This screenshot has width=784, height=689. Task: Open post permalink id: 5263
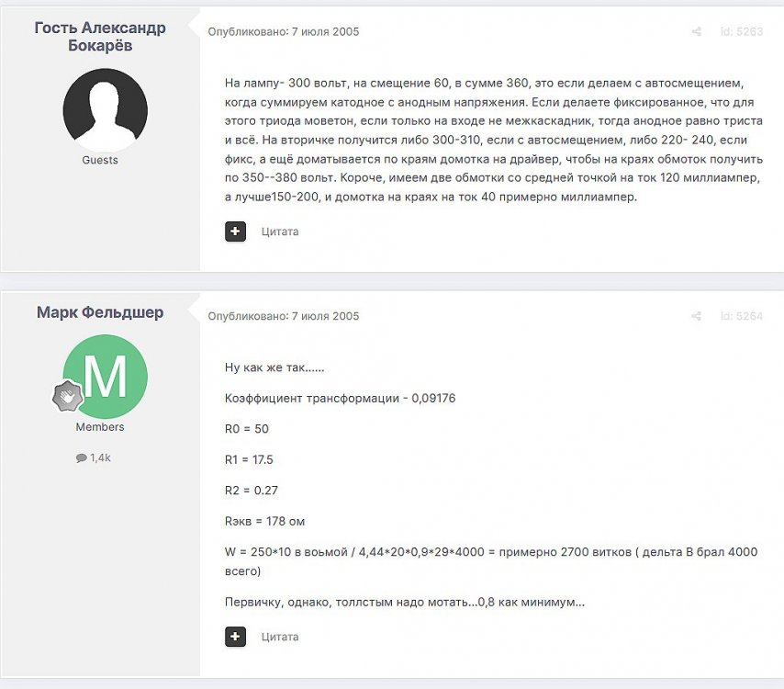[742, 31]
